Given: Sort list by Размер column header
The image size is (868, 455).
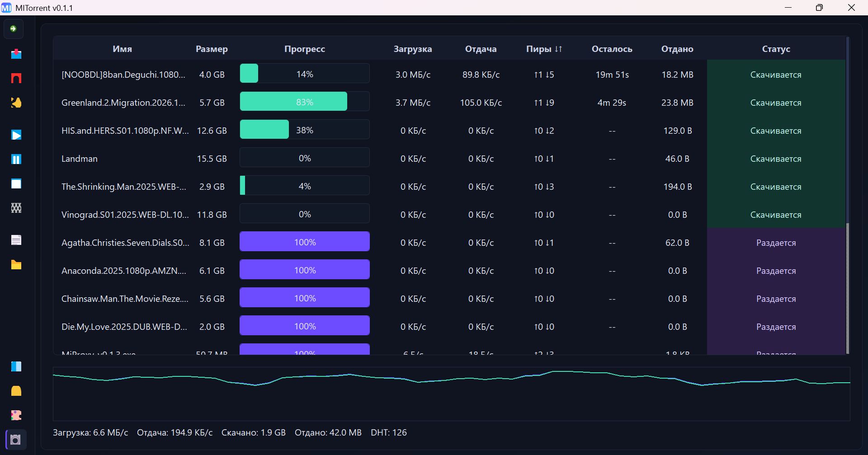Looking at the screenshot, I should (x=212, y=49).
